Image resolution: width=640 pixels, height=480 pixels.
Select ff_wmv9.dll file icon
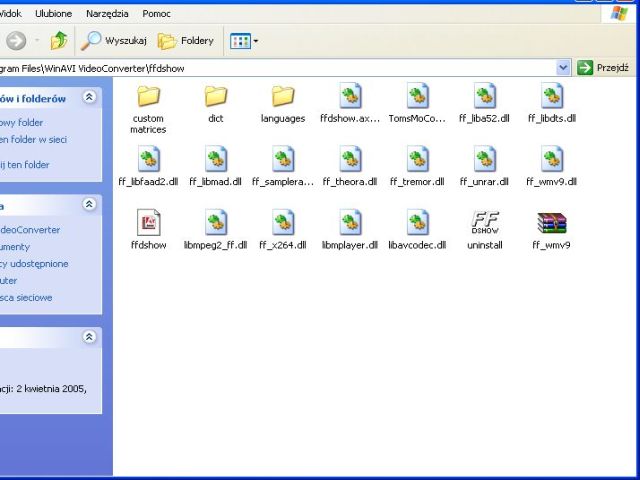552,159
